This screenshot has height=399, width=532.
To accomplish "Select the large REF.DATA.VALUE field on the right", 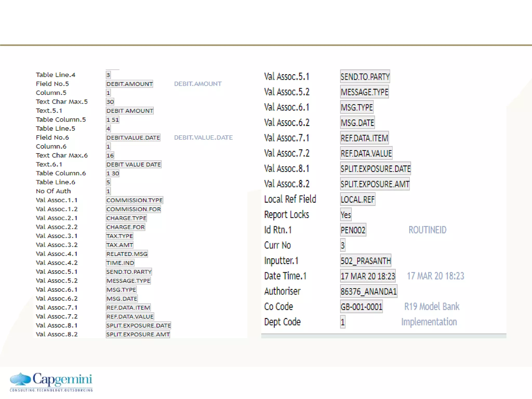I will coord(366,153).
